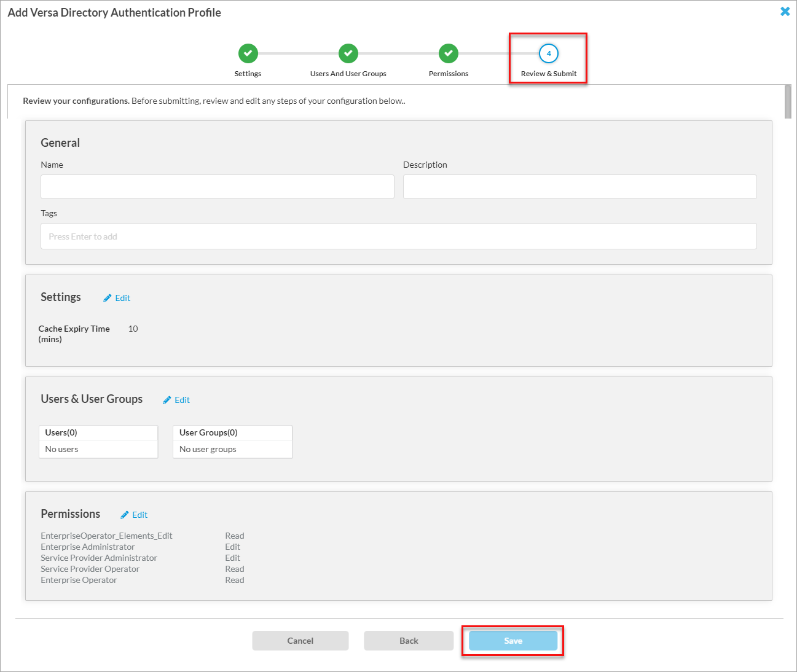797x672 pixels.
Task: Focus the Description input field
Action: pos(579,187)
